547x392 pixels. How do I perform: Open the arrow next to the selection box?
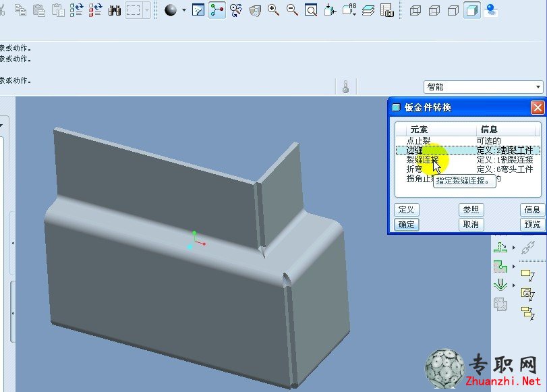[x=147, y=10]
